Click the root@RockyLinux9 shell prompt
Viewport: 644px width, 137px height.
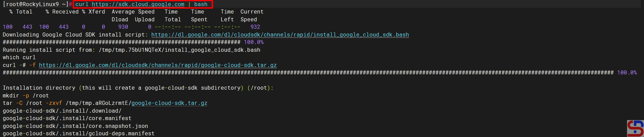[36, 4]
